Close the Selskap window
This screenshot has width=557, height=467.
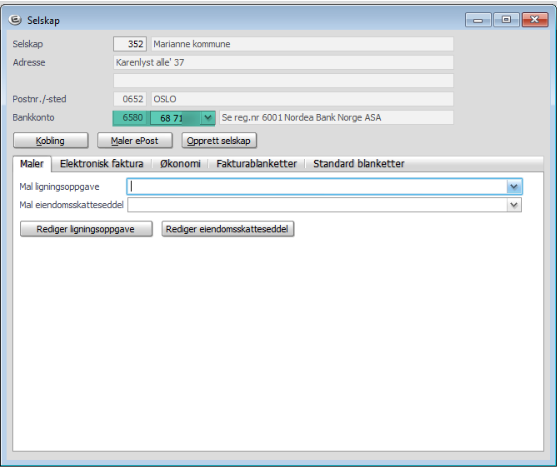(x=535, y=20)
